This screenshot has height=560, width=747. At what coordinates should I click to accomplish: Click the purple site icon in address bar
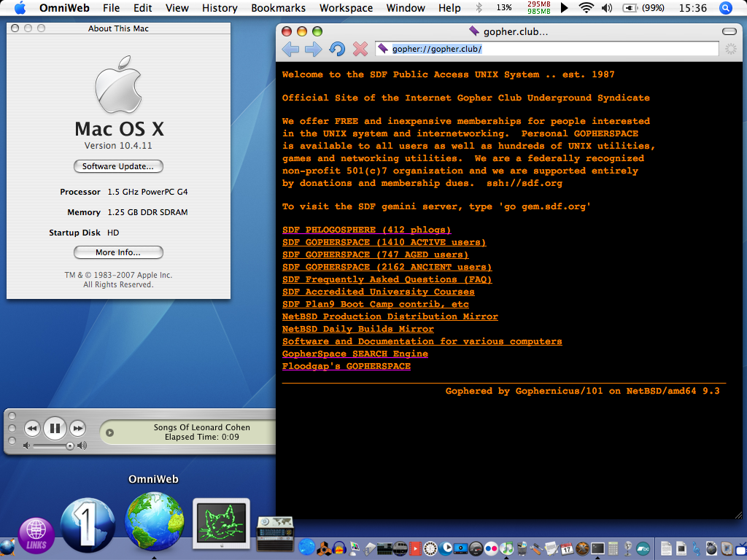(x=383, y=49)
